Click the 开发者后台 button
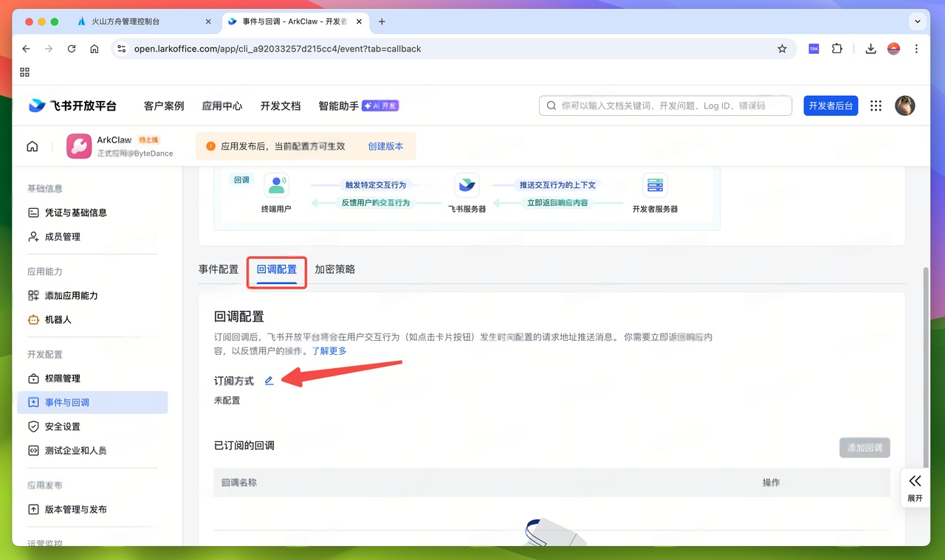The image size is (945, 560). 831,105
